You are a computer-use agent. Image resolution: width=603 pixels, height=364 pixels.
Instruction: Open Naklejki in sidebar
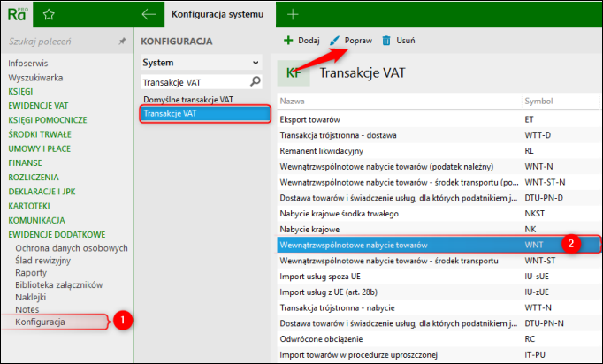pos(30,298)
